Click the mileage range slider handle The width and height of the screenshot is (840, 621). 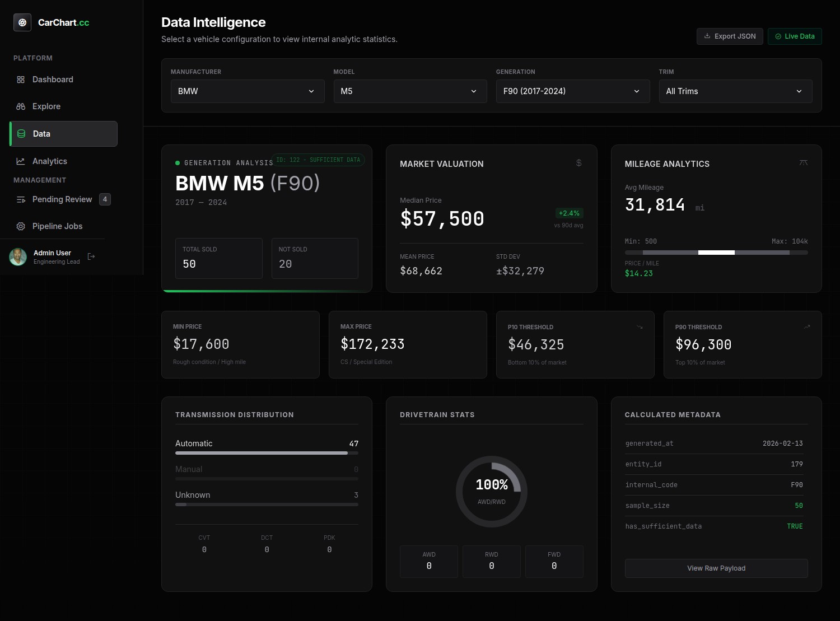717,252
